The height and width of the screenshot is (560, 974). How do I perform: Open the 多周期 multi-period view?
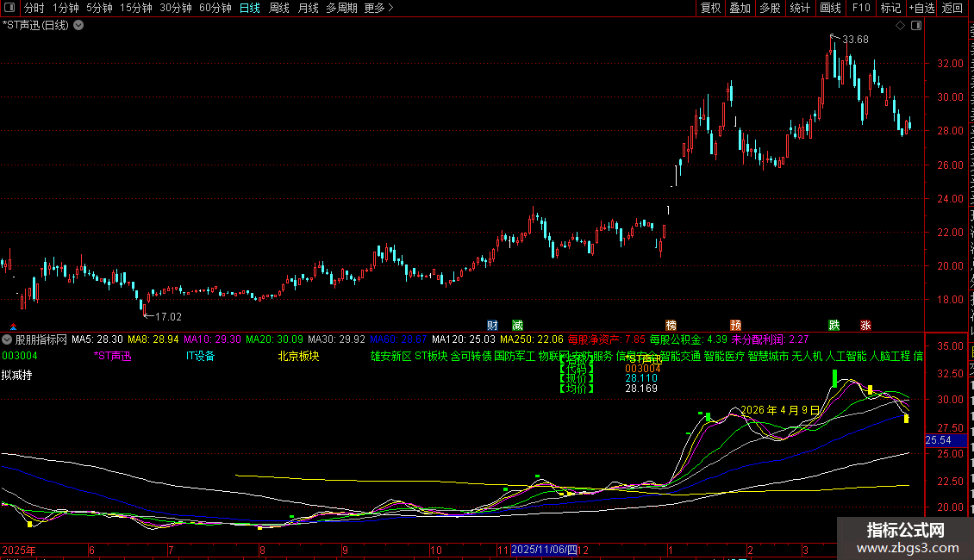click(x=341, y=8)
